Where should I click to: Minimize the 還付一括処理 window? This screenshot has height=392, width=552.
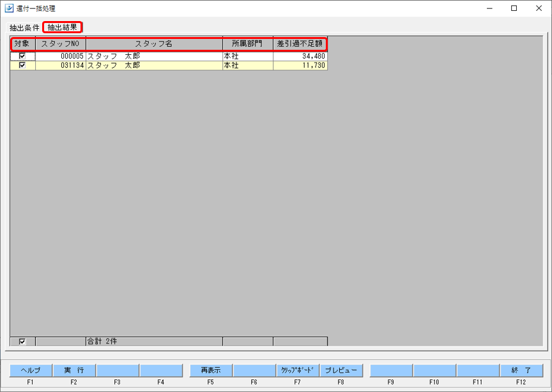(489, 8)
